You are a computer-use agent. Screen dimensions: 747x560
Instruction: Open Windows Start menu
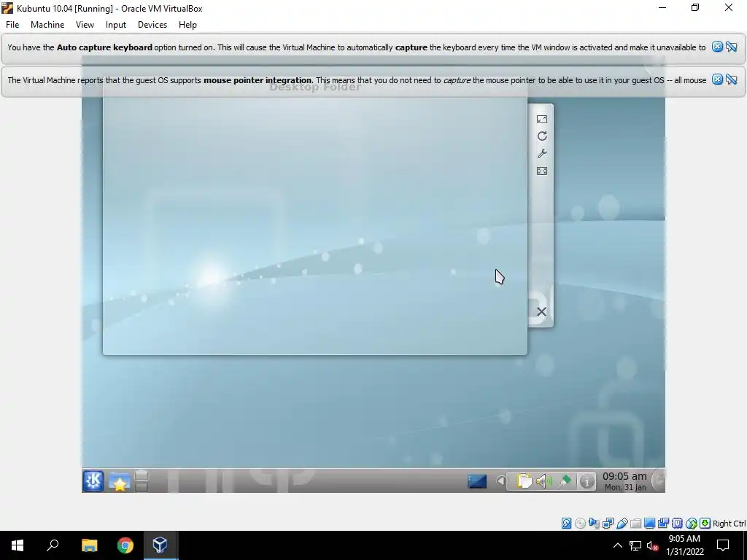pos(18,545)
